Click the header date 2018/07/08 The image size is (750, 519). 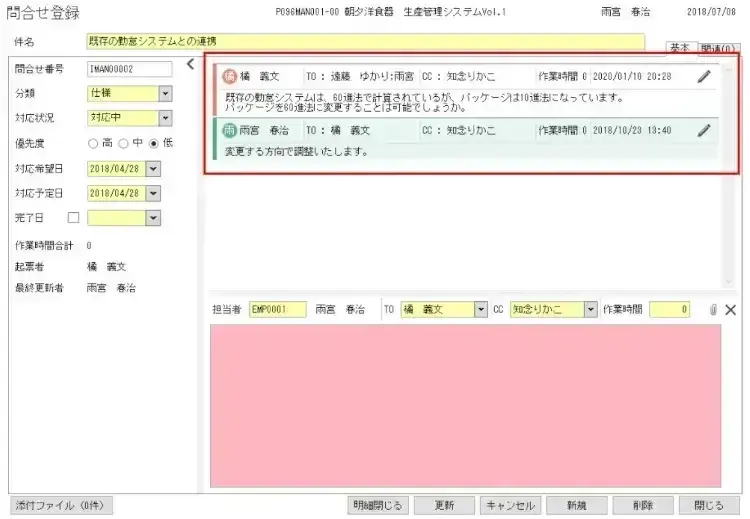click(711, 12)
